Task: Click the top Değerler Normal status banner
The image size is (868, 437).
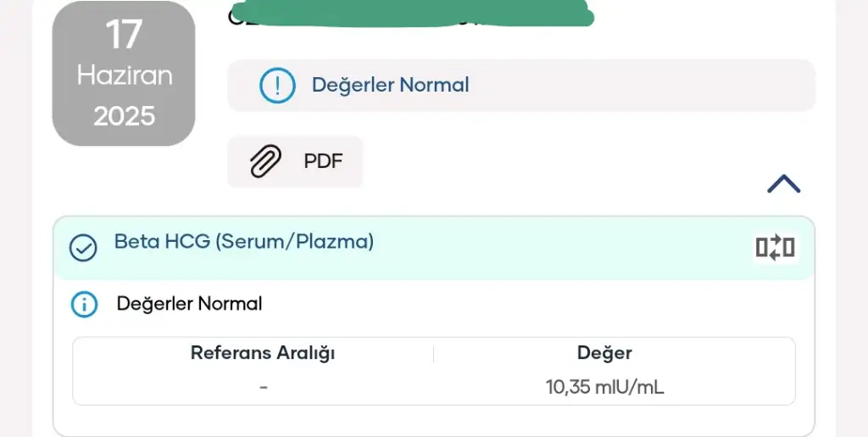Action: click(521, 86)
